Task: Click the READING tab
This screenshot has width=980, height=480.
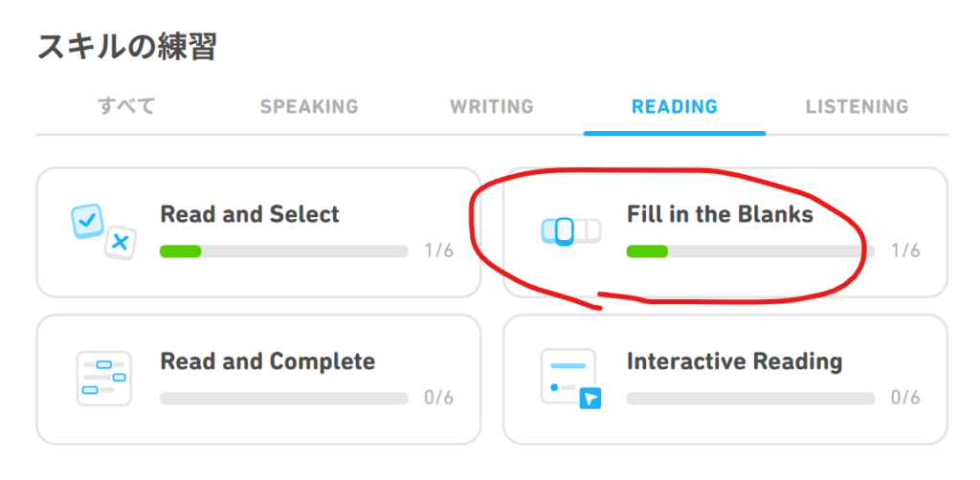Action: [x=675, y=107]
